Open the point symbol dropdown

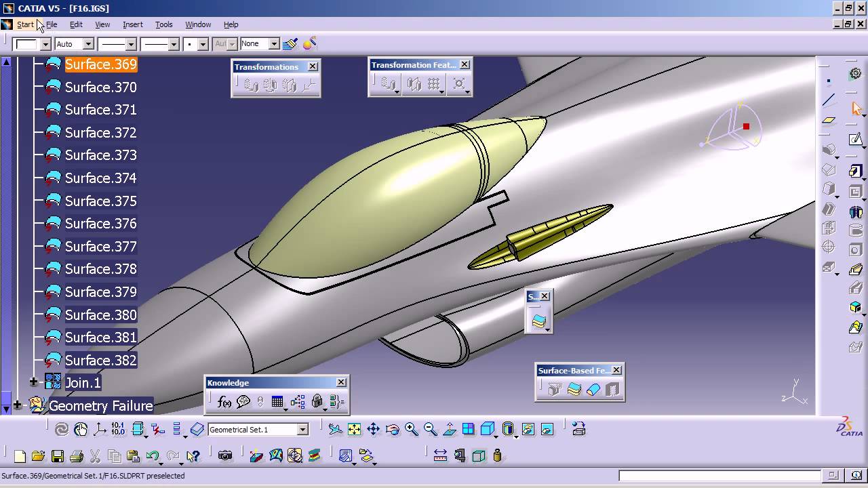[x=203, y=44]
